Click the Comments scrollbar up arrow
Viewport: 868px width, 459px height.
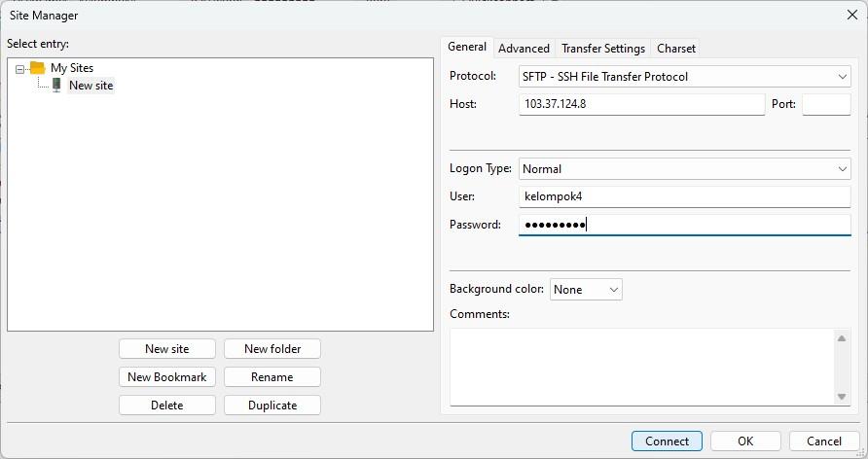click(842, 338)
